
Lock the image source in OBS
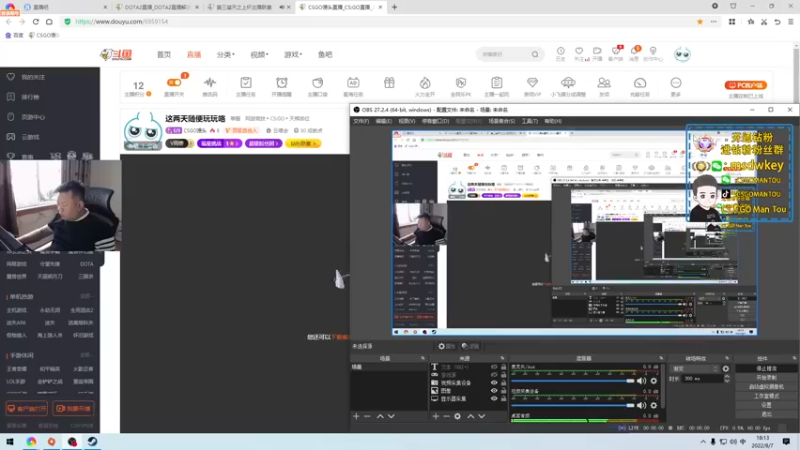coord(504,390)
